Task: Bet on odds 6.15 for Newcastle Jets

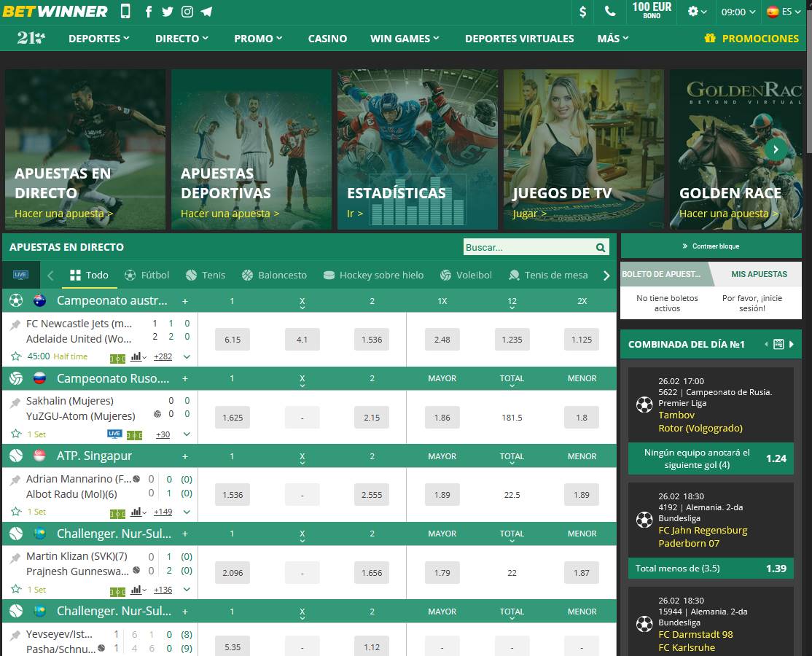Action: pyautogui.click(x=233, y=340)
